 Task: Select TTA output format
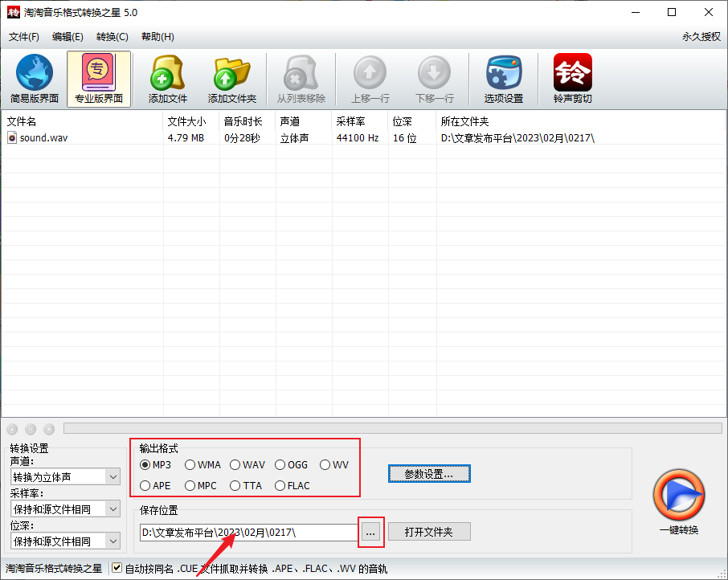(246, 485)
